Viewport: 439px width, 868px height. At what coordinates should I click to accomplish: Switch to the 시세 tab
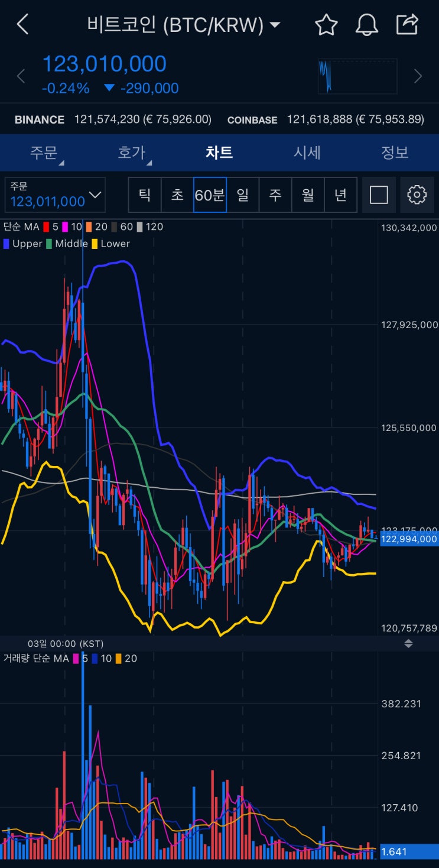click(x=307, y=153)
